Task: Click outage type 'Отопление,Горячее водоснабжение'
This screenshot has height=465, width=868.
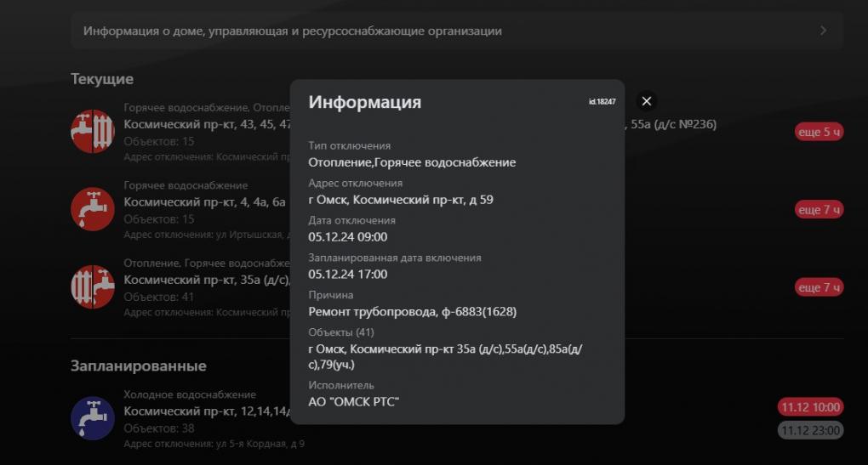Action: (412, 162)
